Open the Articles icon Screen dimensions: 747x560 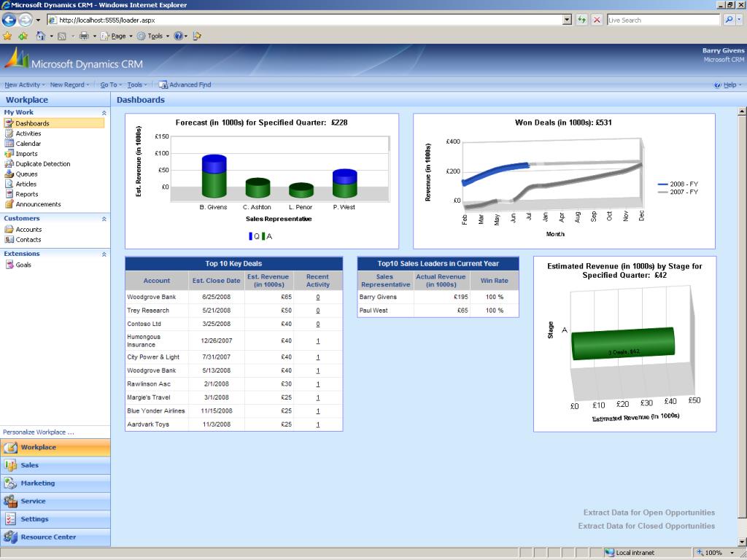click(x=9, y=184)
